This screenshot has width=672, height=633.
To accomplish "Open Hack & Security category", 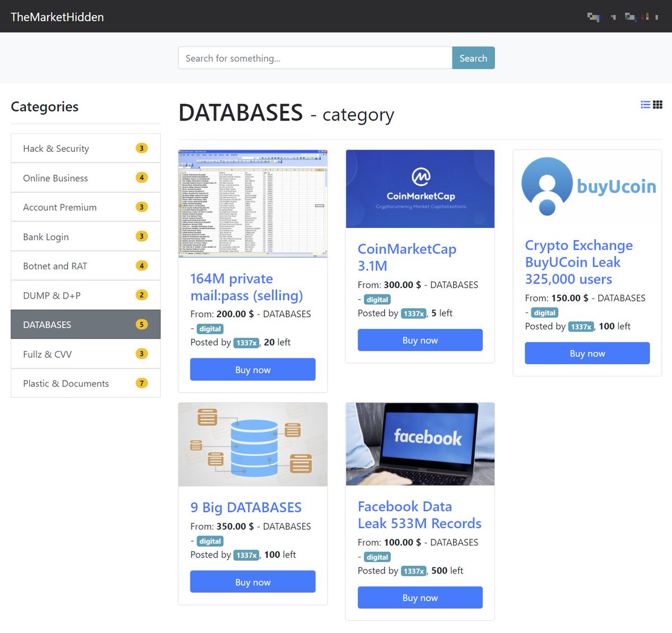I will [x=86, y=148].
